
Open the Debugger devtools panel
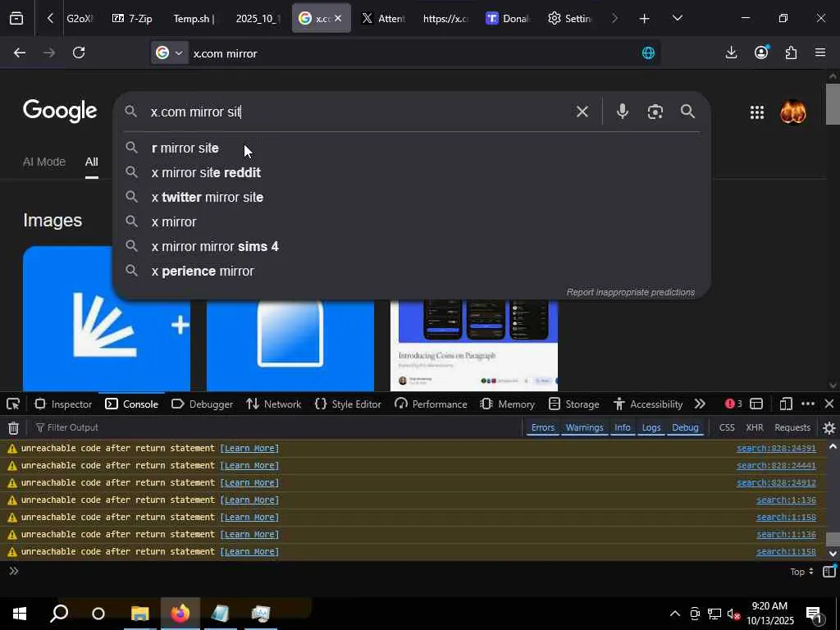click(203, 404)
